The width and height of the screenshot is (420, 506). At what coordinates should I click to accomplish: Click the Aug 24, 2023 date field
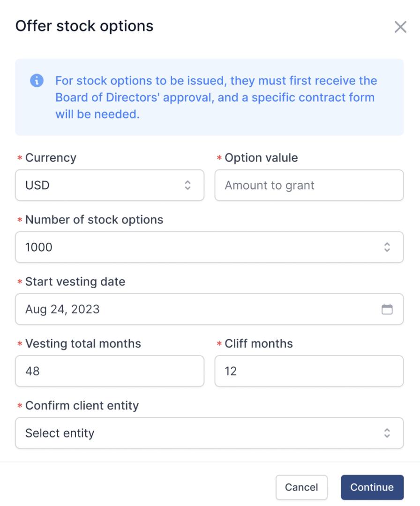(210, 309)
